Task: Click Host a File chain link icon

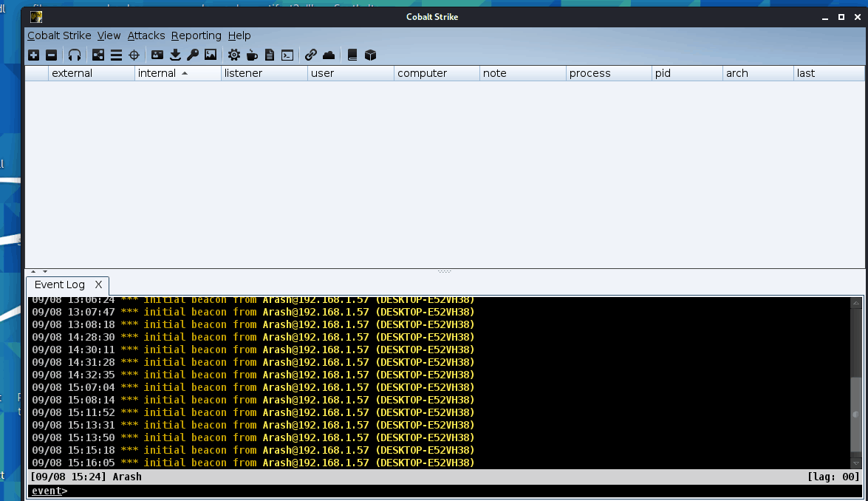Action: 310,55
